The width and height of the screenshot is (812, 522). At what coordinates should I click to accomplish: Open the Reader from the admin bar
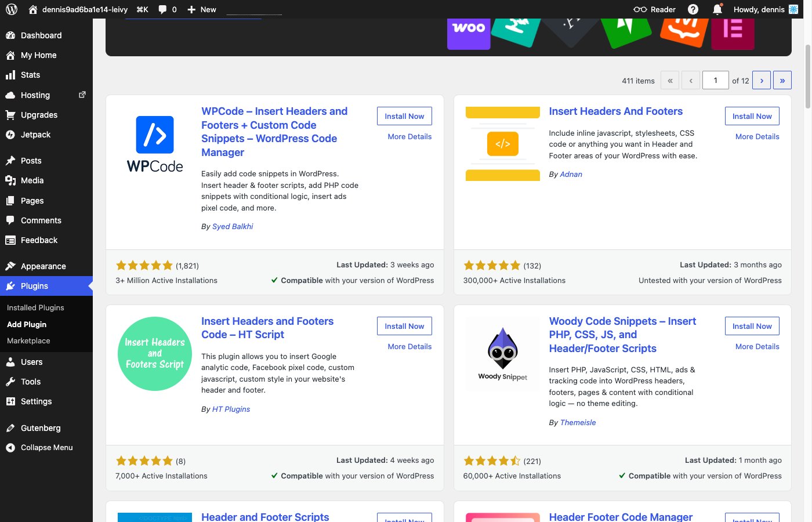click(654, 9)
